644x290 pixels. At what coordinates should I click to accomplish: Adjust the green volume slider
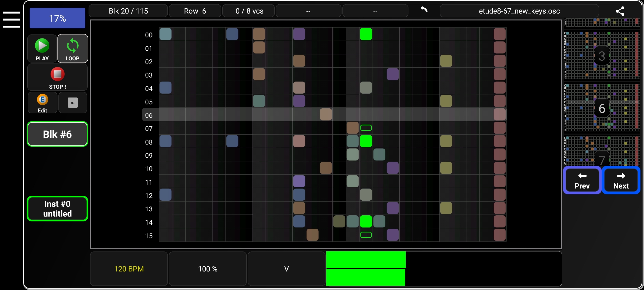366,269
